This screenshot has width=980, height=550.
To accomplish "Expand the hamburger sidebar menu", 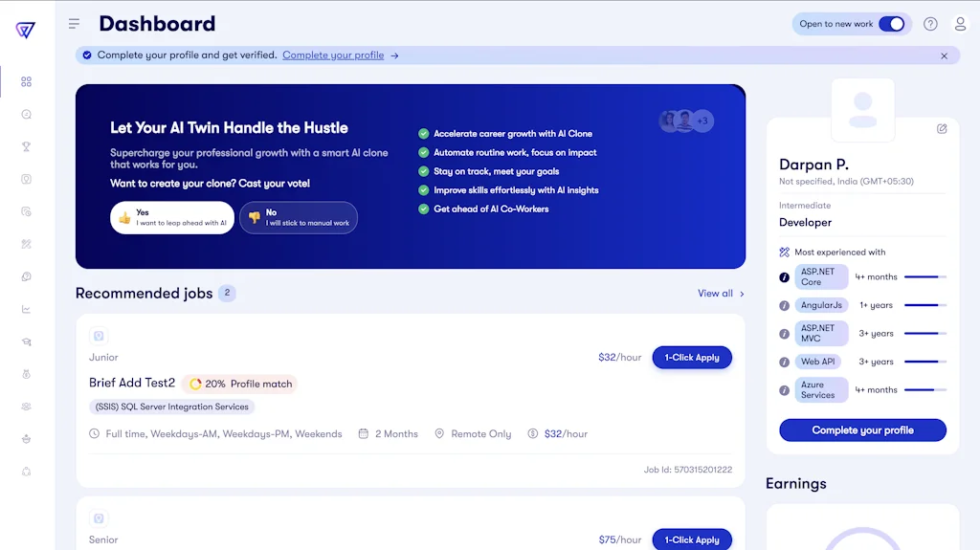I will 74,24.
